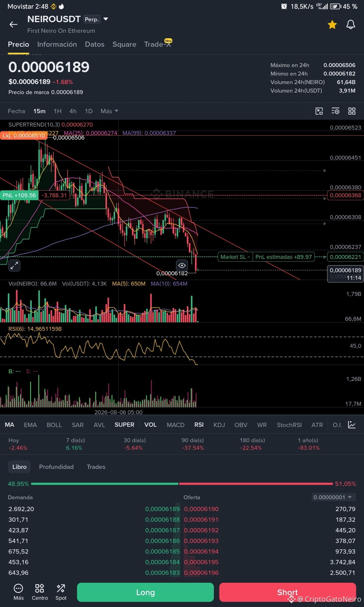Click the 0,00006221 stop-loss price tag
This screenshot has width=364, height=607.
point(345,257)
